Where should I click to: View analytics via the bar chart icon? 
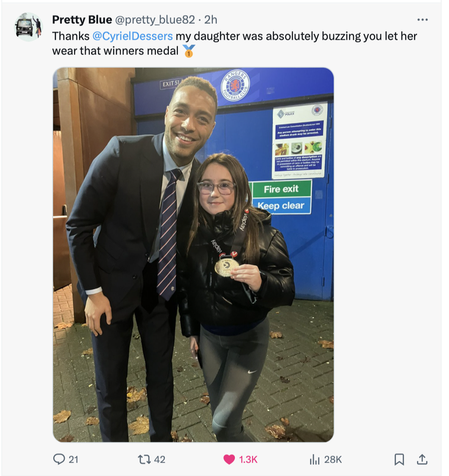pos(315,459)
